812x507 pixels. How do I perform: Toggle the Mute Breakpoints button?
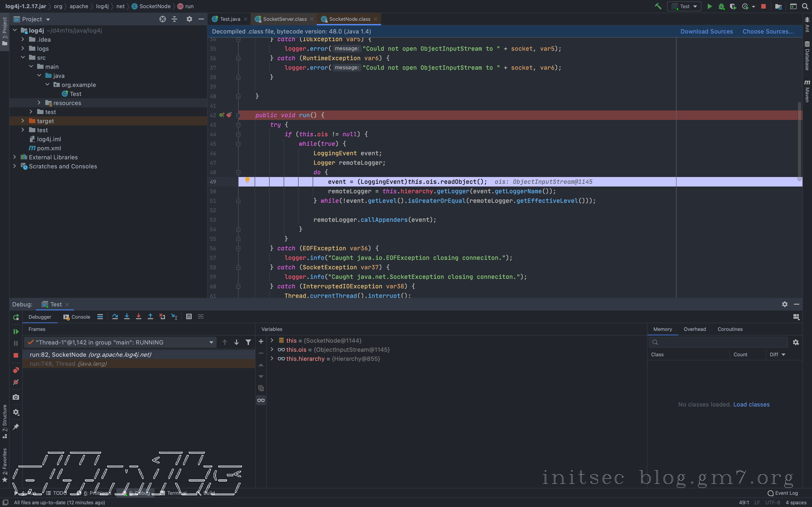tap(16, 382)
